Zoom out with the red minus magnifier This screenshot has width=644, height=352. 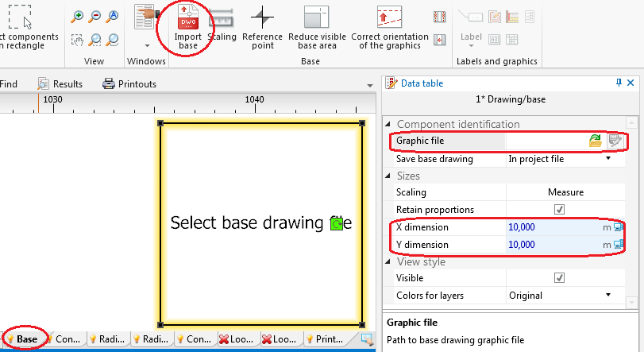94,17
